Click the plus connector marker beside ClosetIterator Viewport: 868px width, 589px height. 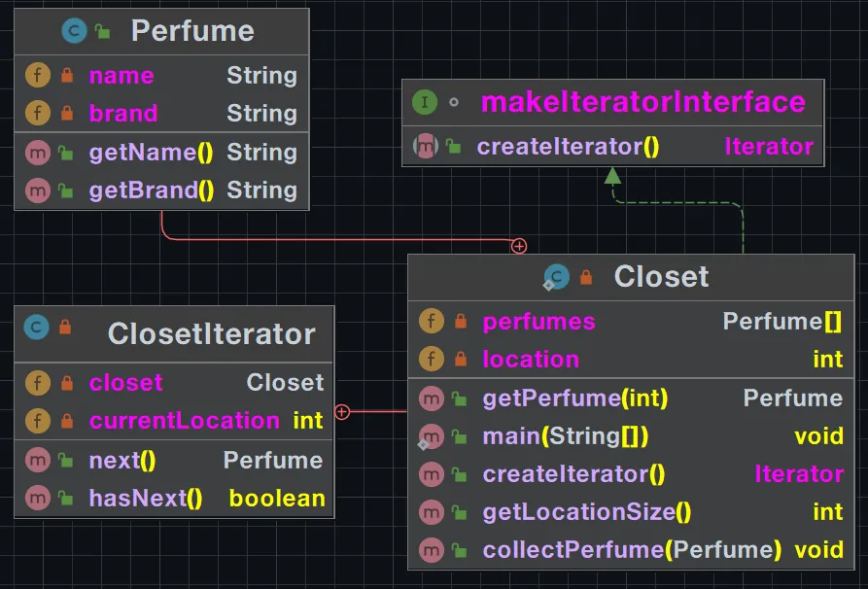tap(342, 412)
